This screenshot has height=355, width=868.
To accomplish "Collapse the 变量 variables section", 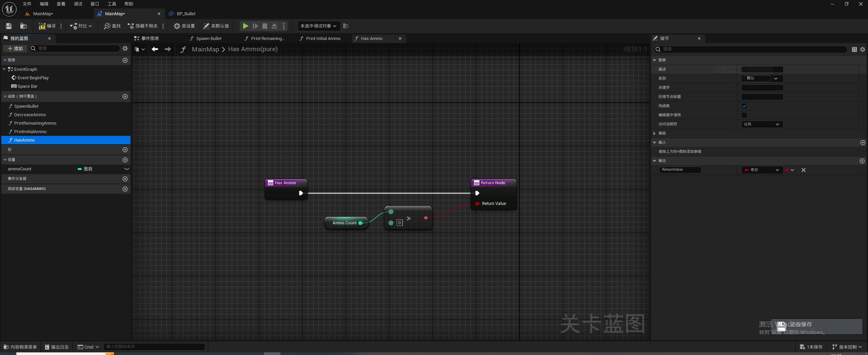I will pos(5,160).
